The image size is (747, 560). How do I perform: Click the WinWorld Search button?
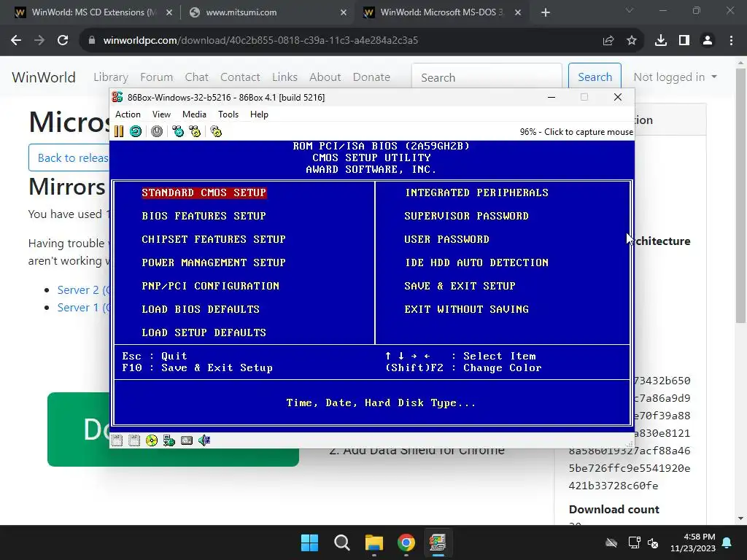pyautogui.click(x=595, y=77)
